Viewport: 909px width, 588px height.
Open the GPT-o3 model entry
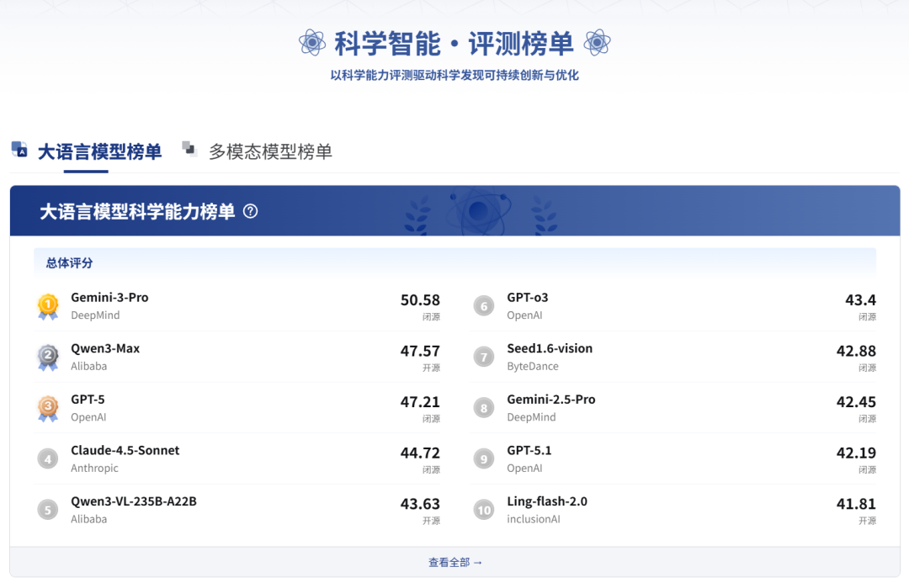[x=673, y=306]
